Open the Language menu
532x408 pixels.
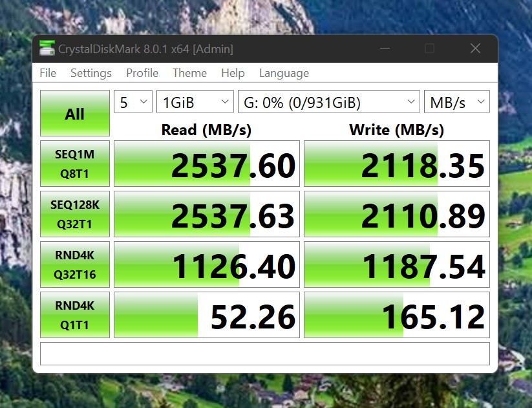pyautogui.click(x=284, y=73)
